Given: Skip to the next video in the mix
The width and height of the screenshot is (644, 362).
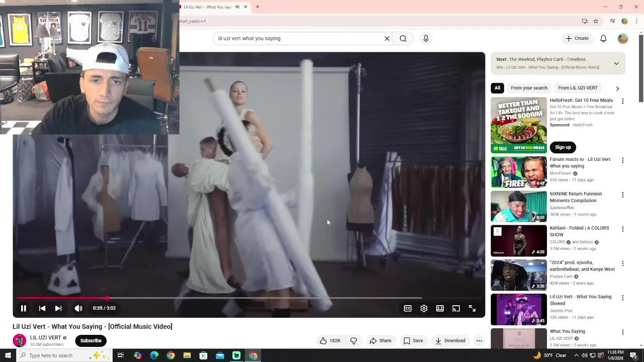Looking at the screenshot, I should 58,308.
